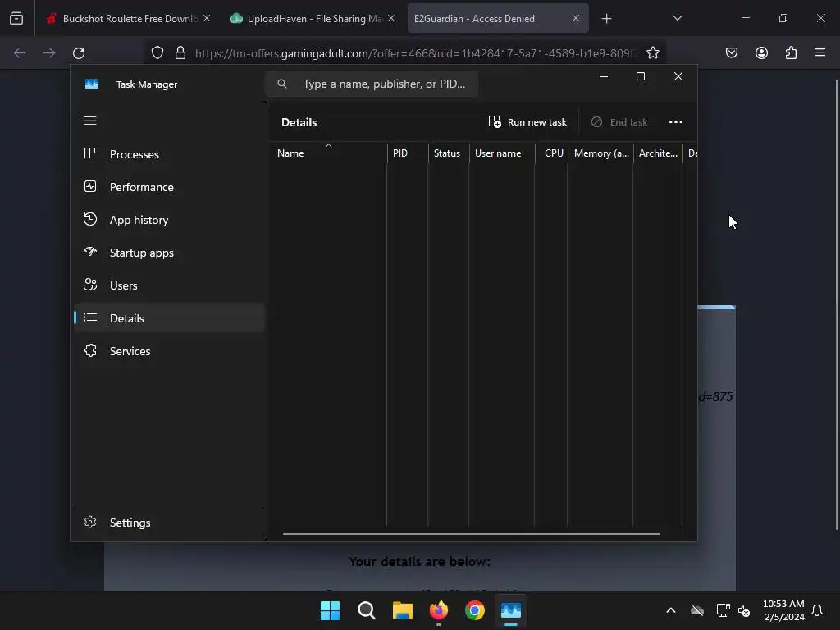840x630 pixels.
Task: Open the Firefox account icon
Action: click(761, 52)
